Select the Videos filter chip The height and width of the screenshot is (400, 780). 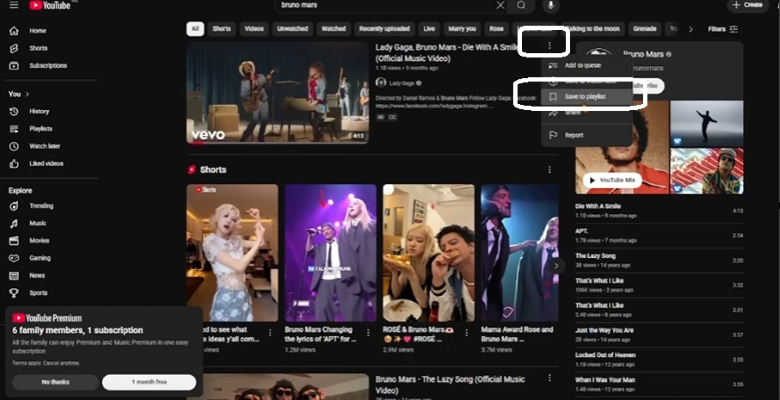(254, 29)
